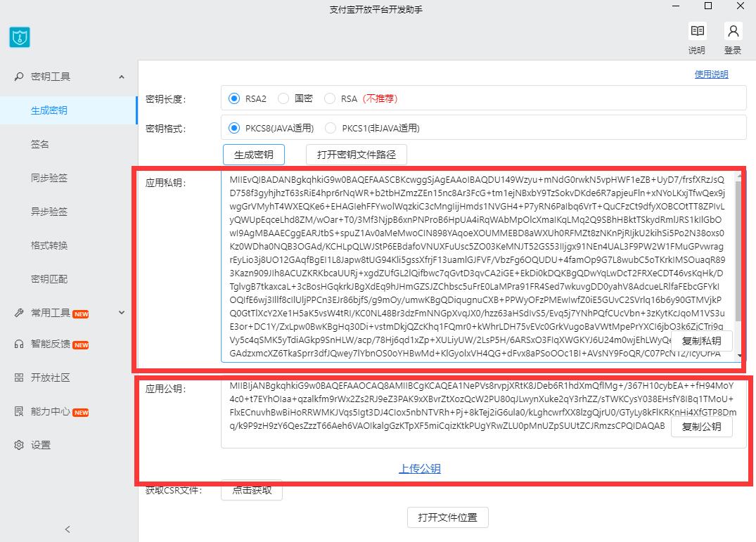Click the 能力中心 document icon
Image resolution: width=756 pixels, height=542 pixels.
point(19,412)
